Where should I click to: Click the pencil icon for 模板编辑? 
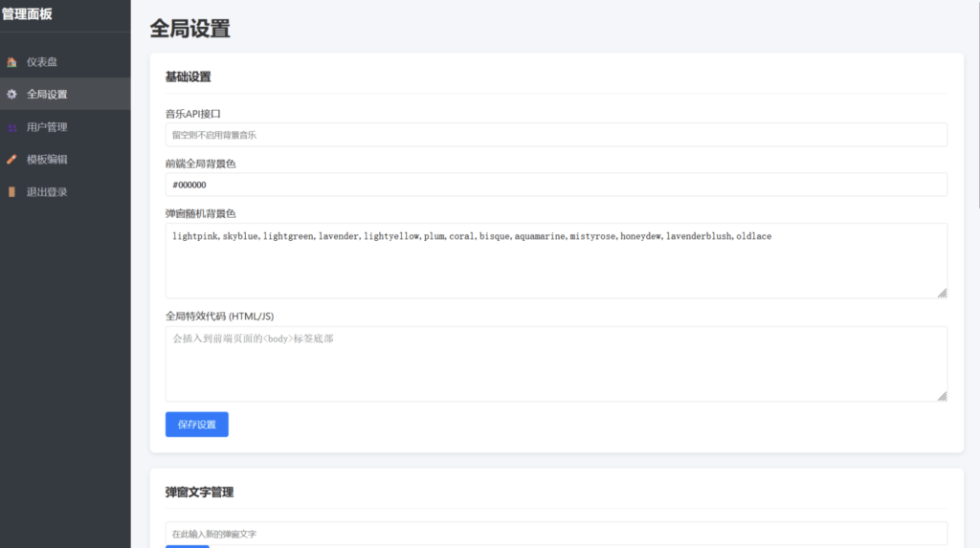click(11, 160)
